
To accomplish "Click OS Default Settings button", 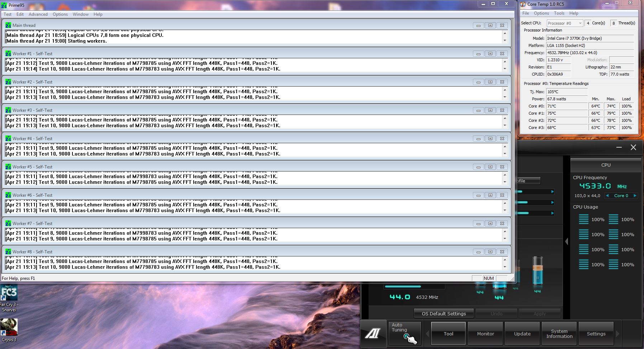I will tap(444, 314).
